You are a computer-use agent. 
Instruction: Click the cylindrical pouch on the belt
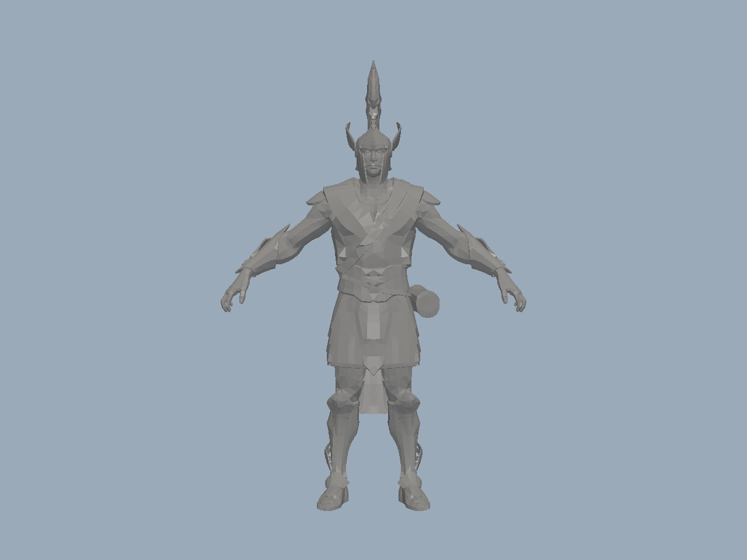pyautogui.click(x=425, y=301)
